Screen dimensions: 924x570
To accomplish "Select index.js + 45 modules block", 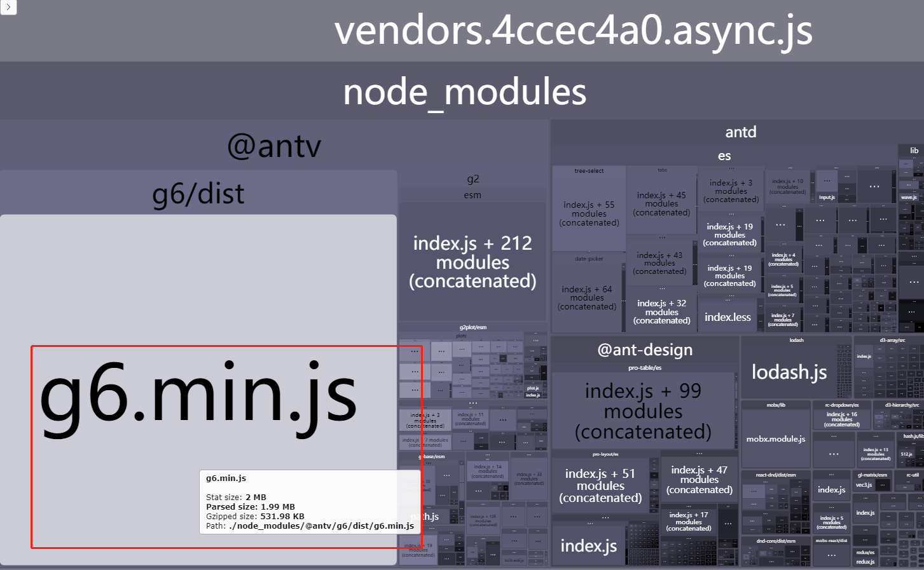I will [661, 204].
